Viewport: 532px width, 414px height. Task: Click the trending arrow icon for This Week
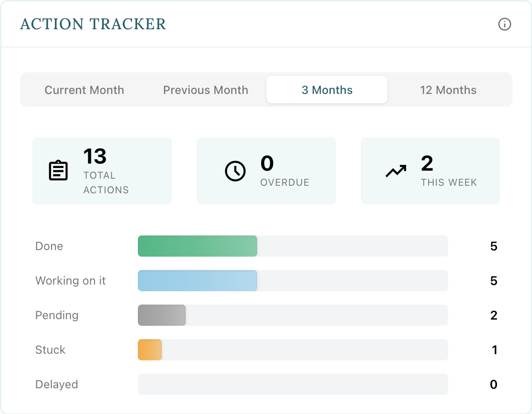[x=396, y=171]
